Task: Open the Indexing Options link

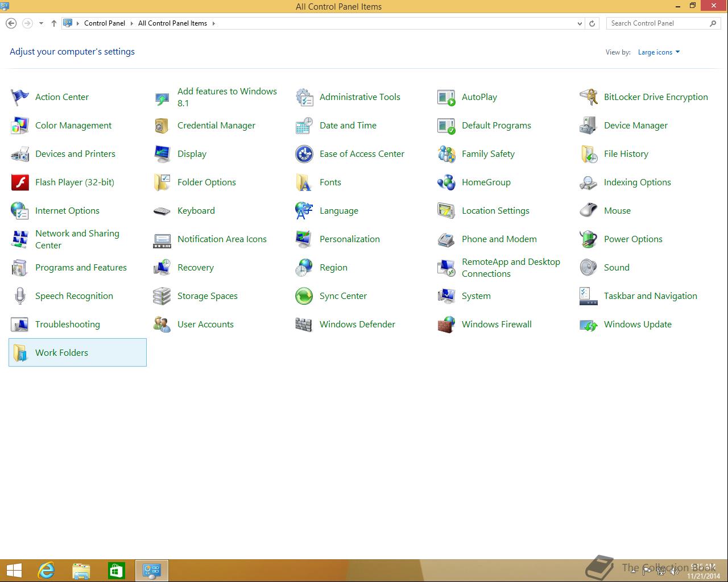Action: 638,182
